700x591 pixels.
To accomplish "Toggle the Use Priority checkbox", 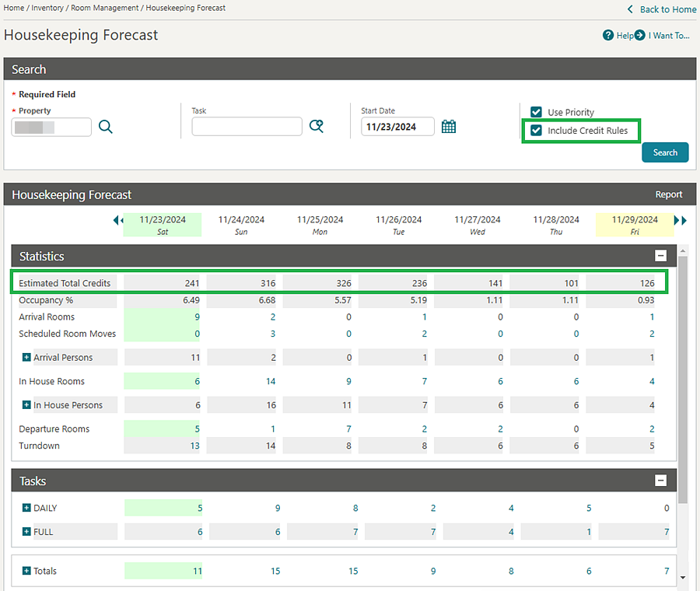I will pos(536,112).
